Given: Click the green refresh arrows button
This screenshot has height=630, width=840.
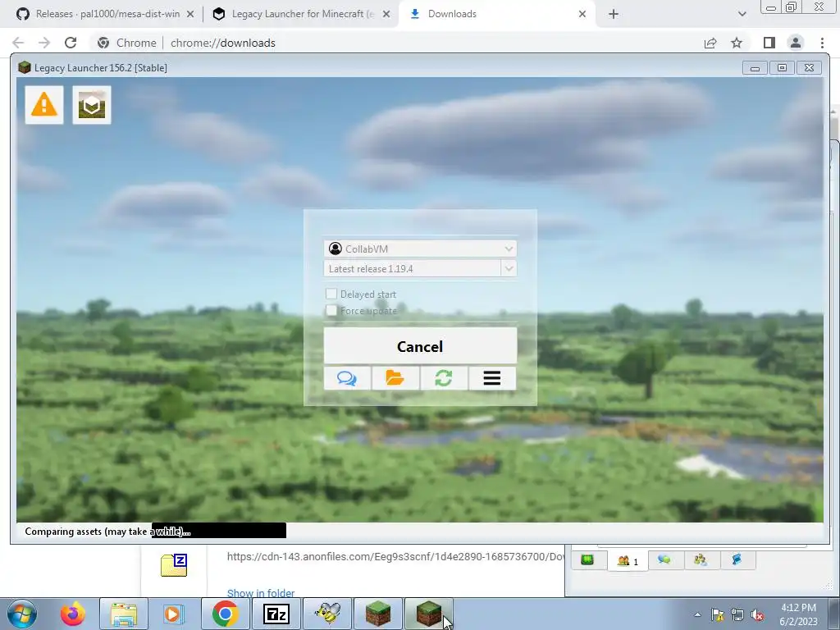Looking at the screenshot, I should coord(444,378).
